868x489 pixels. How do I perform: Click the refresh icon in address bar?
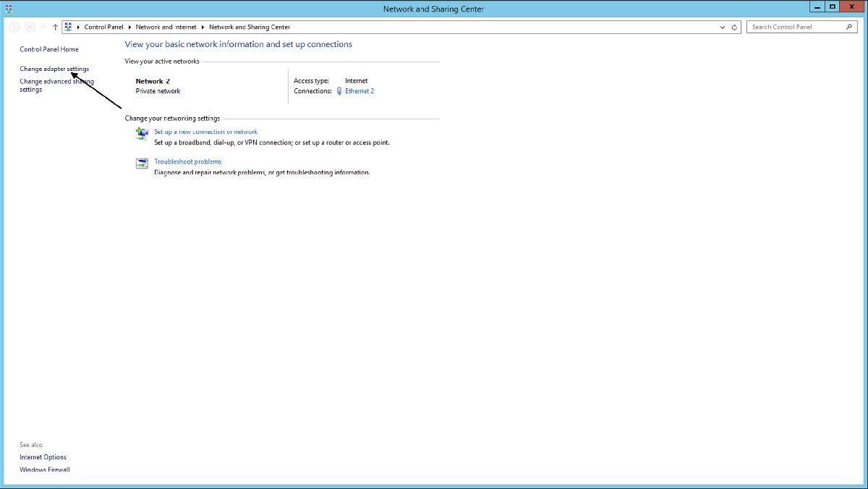pos(735,27)
